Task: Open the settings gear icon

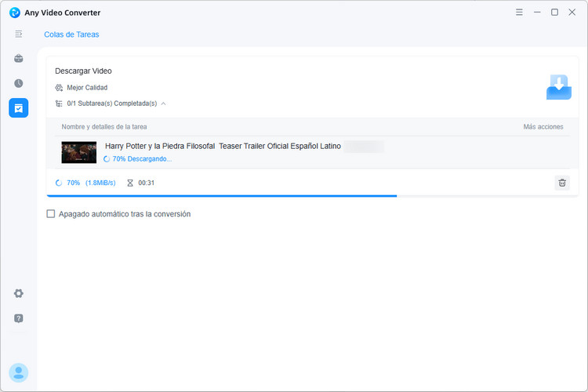Action: coord(18,293)
